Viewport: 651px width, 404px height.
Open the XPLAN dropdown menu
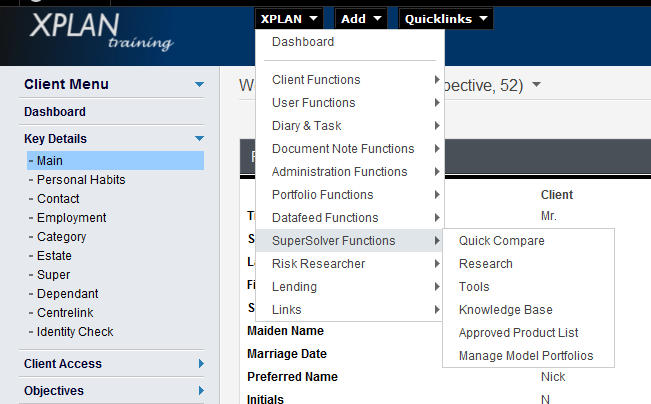[x=289, y=19]
